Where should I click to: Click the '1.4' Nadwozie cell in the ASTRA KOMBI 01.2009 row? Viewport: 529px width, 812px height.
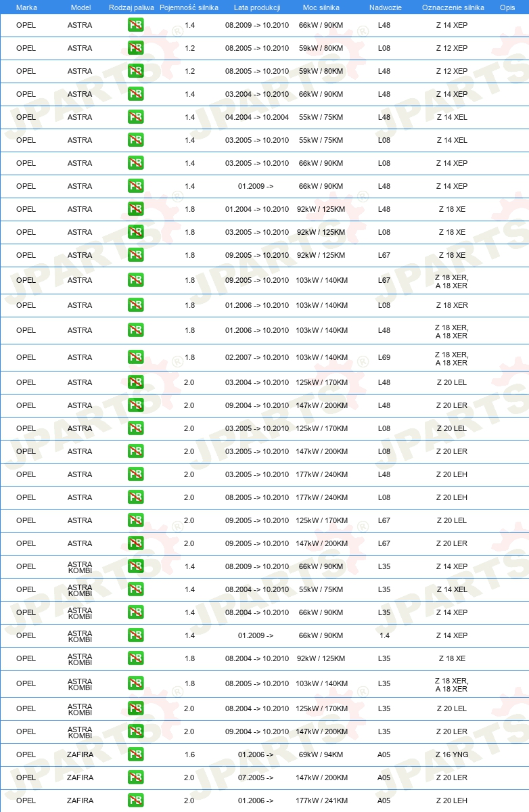point(384,635)
